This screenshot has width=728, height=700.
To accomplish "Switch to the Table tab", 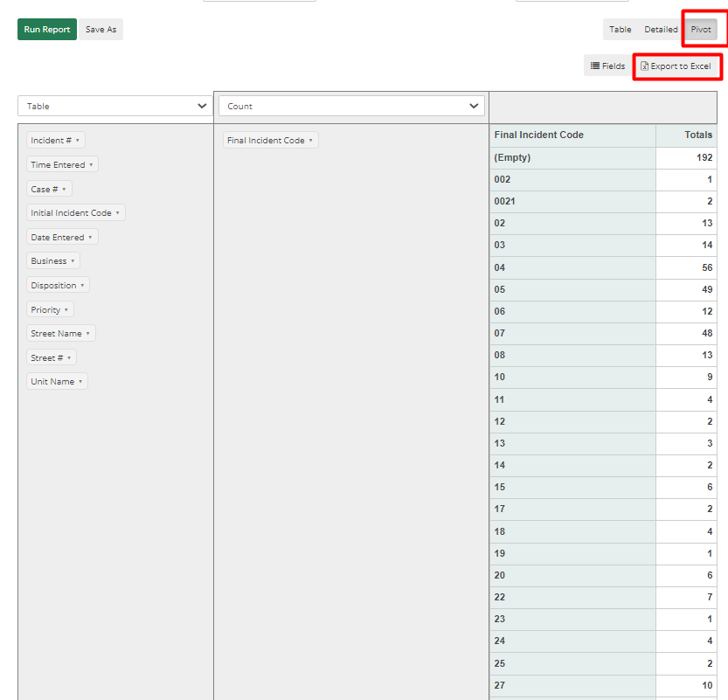I will [620, 29].
